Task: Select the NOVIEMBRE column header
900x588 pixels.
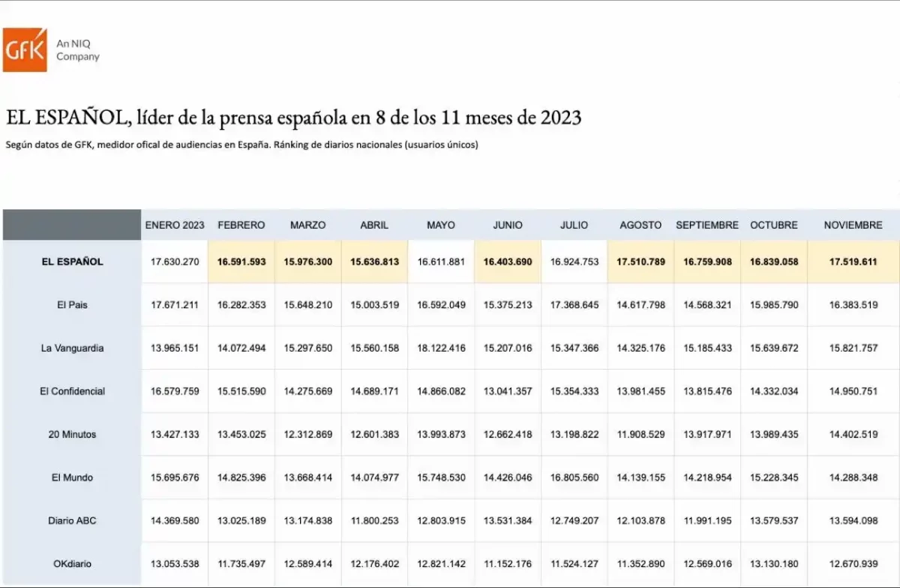Action: [x=853, y=225]
